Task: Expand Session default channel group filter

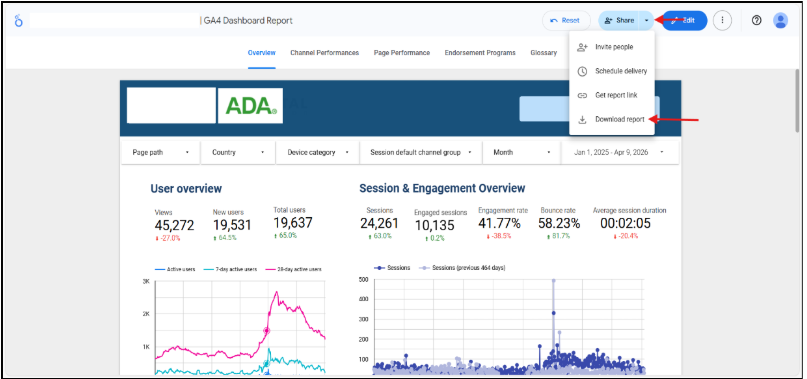Action: (421, 152)
